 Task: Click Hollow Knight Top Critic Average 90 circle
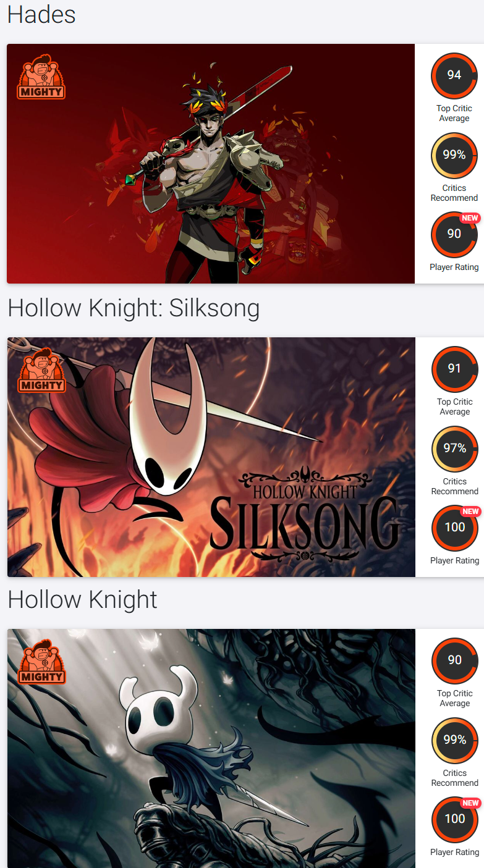click(x=455, y=660)
